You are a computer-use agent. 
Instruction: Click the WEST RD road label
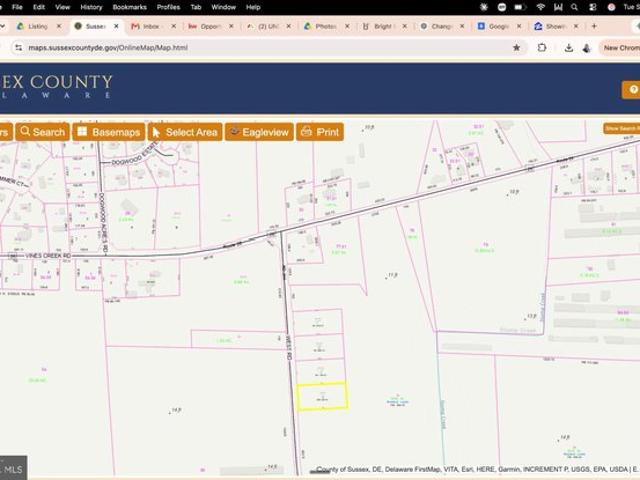pyautogui.click(x=289, y=347)
